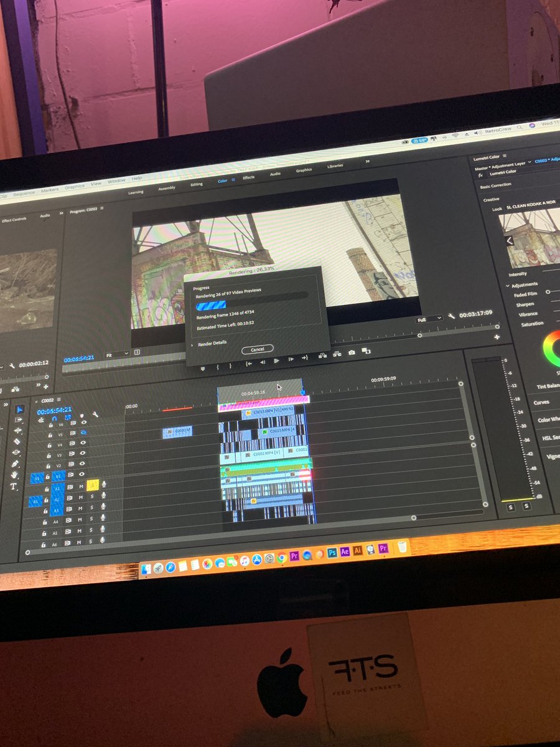Open playback resolution Full dropdown
560x747 pixels.
click(x=429, y=318)
